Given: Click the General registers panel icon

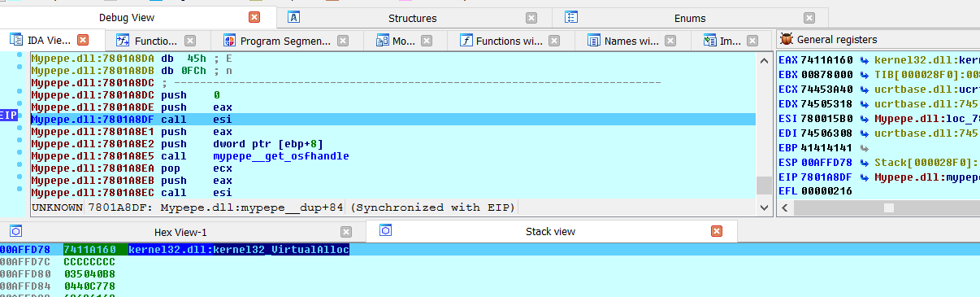Looking at the screenshot, I should click(x=786, y=39).
